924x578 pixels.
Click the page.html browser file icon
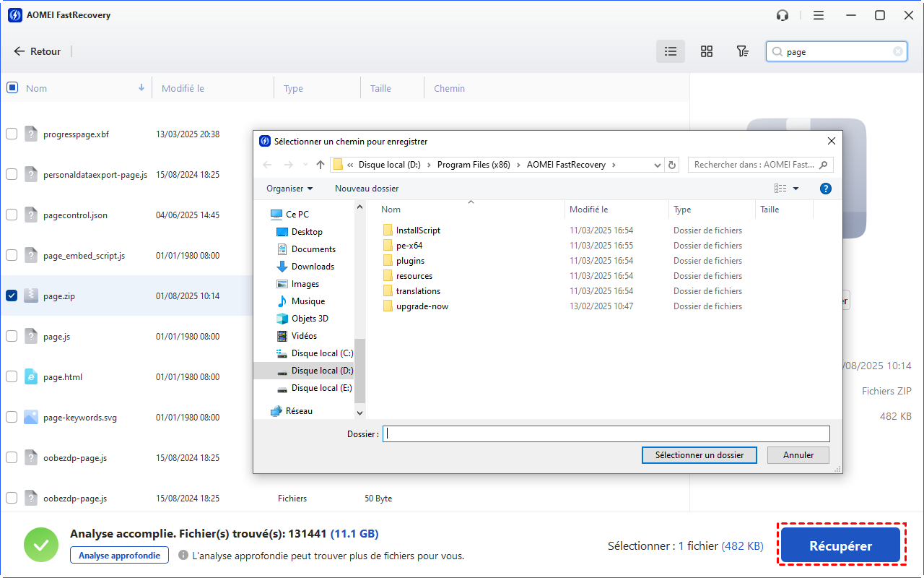click(x=30, y=376)
